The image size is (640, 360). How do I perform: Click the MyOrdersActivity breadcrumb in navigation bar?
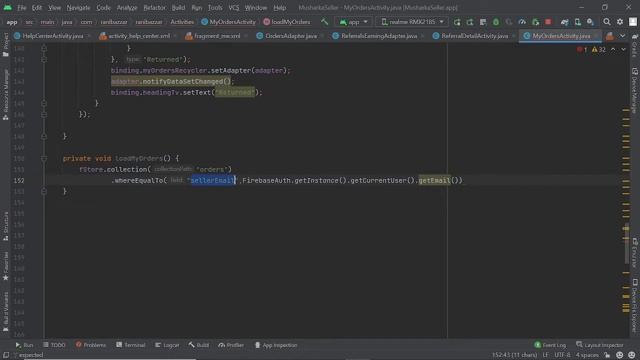[229, 22]
